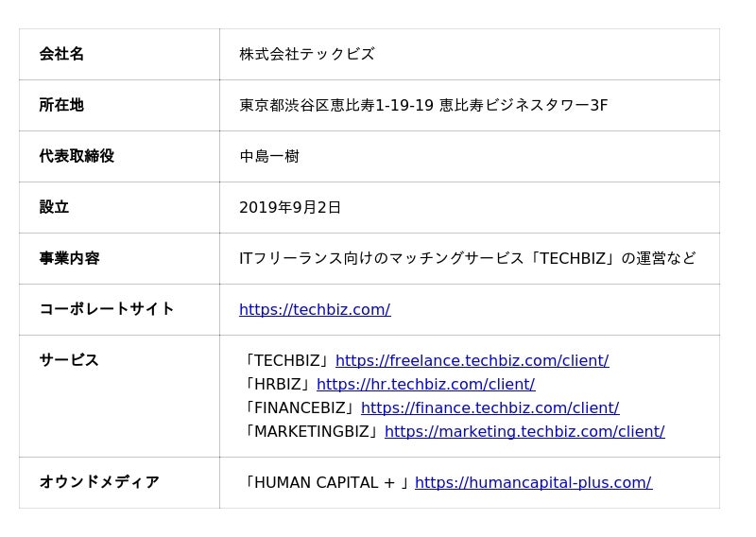
Task: Select the 所在地 row label
Action: coord(61,106)
